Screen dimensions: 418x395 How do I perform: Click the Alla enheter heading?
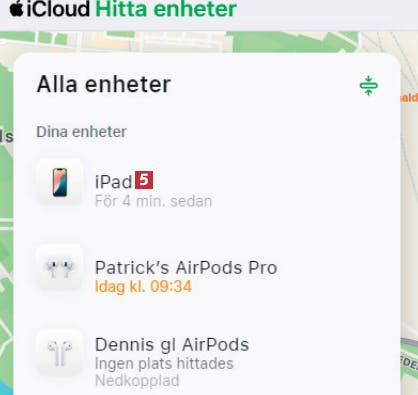[104, 84]
